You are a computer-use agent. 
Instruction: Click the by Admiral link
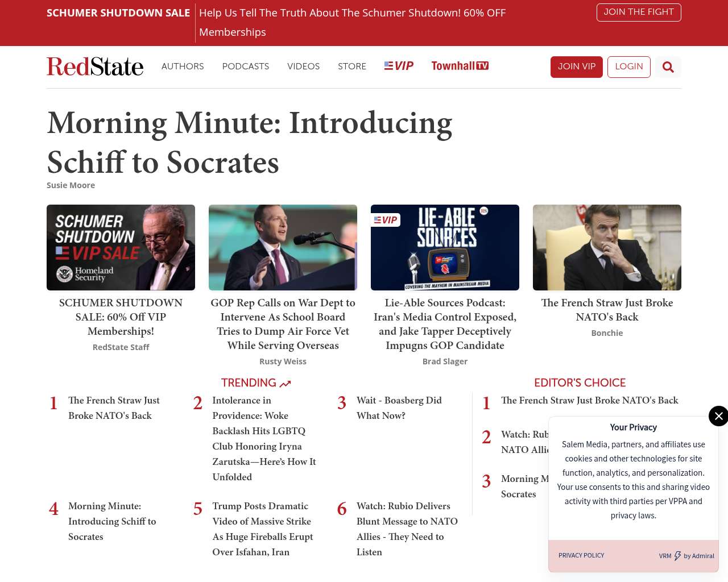point(699,556)
